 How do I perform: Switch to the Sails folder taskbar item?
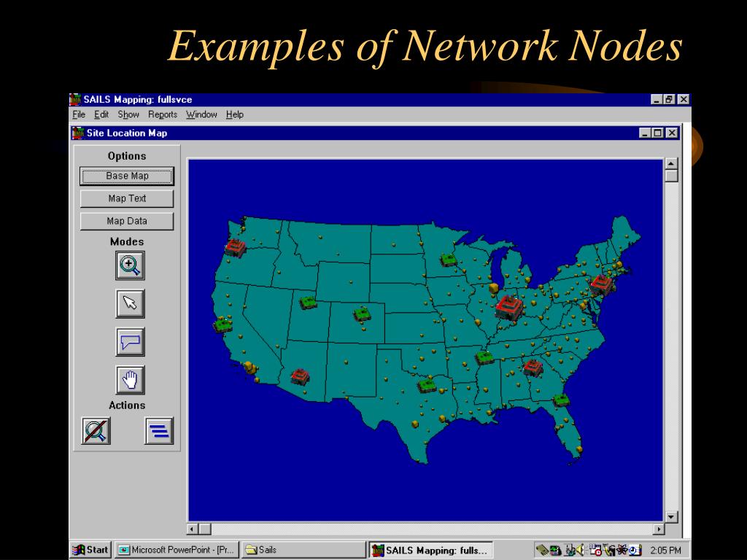[x=303, y=550]
